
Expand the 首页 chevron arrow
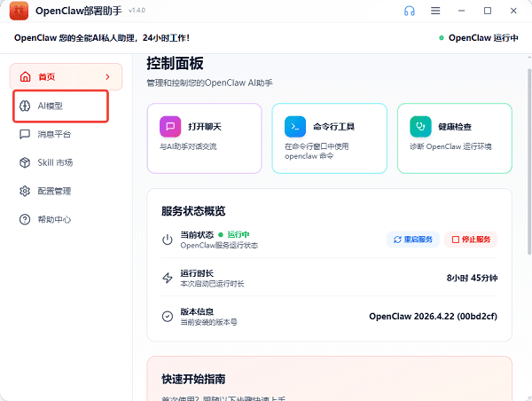tap(107, 76)
